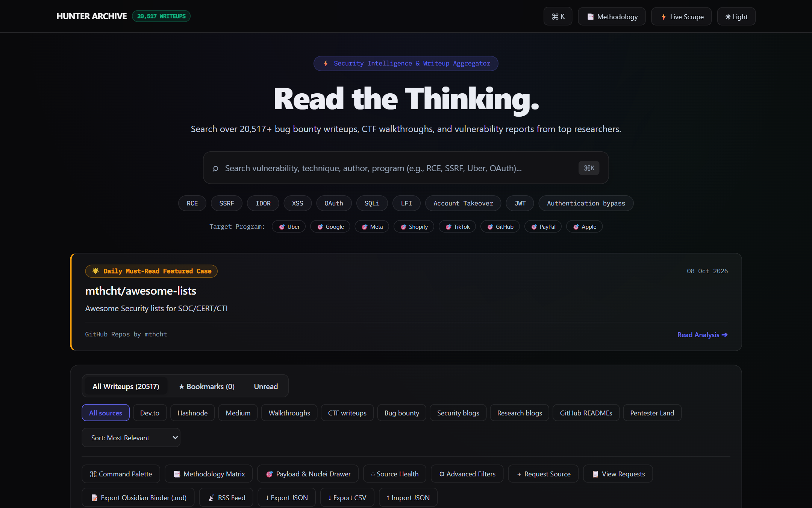This screenshot has height=508, width=812.
Task: Filter sources by Walkthroughs
Action: [x=289, y=413]
